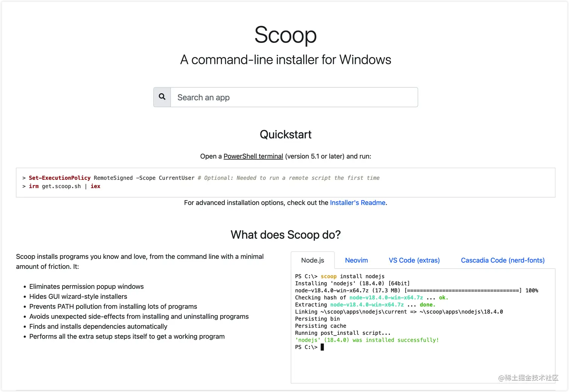Click the 'was installed successfully!' green line
This screenshot has width=569, height=392.
pyautogui.click(x=367, y=340)
